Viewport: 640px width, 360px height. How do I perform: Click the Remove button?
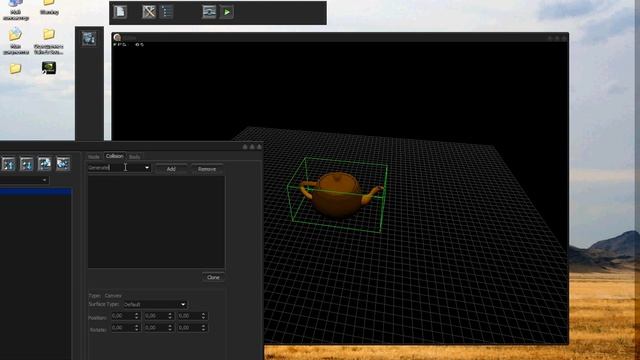(207, 169)
